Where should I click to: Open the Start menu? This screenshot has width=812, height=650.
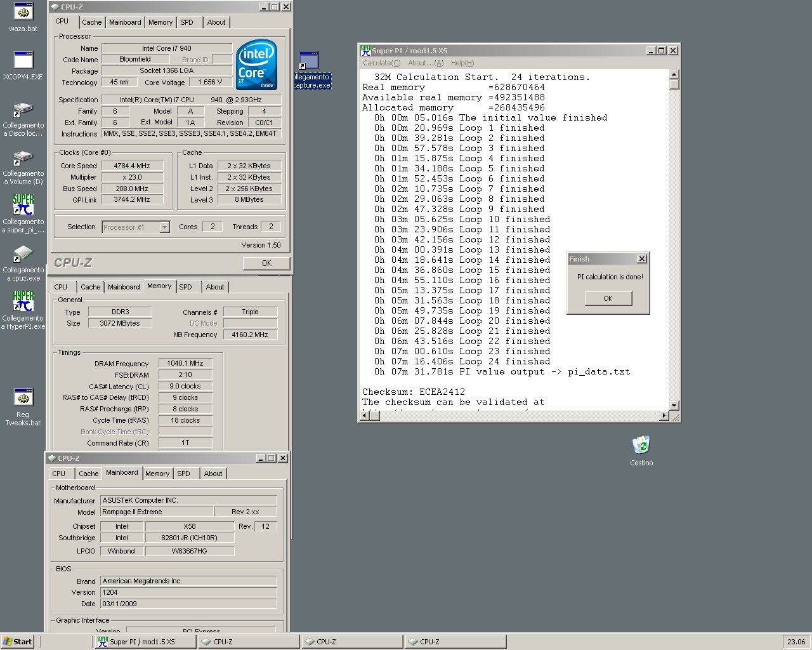[x=17, y=642]
